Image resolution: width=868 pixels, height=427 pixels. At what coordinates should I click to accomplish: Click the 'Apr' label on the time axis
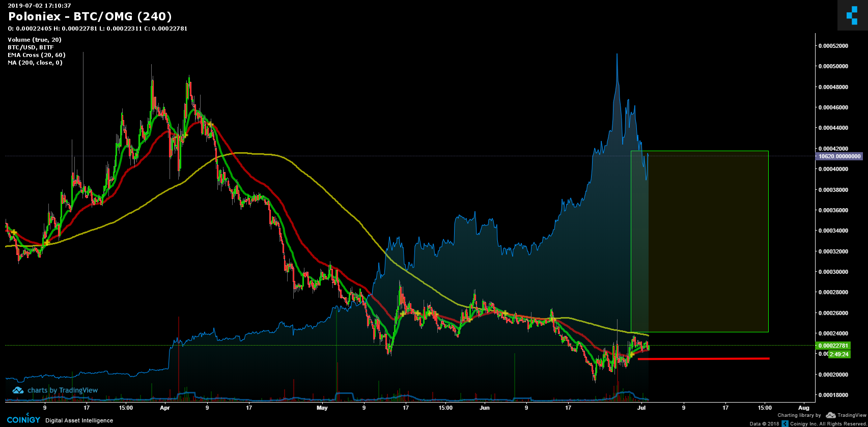(165, 408)
